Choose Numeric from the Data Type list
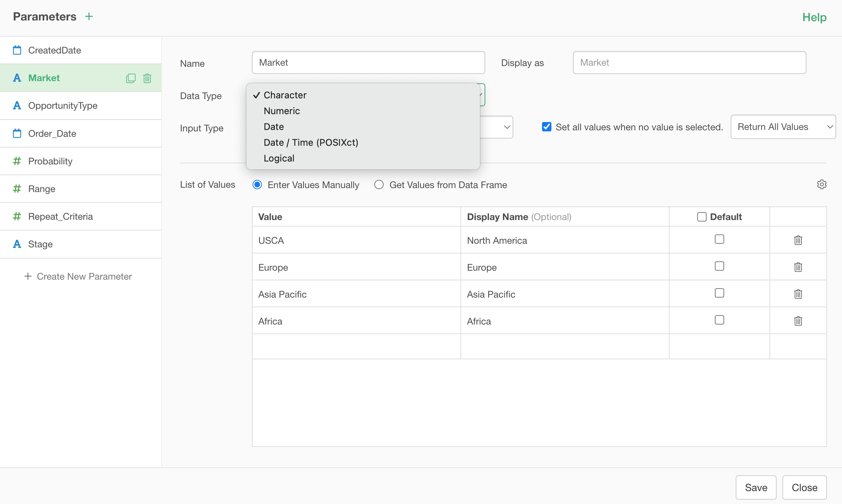The height and width of the screenshot is (504, 842). (282, 111)
